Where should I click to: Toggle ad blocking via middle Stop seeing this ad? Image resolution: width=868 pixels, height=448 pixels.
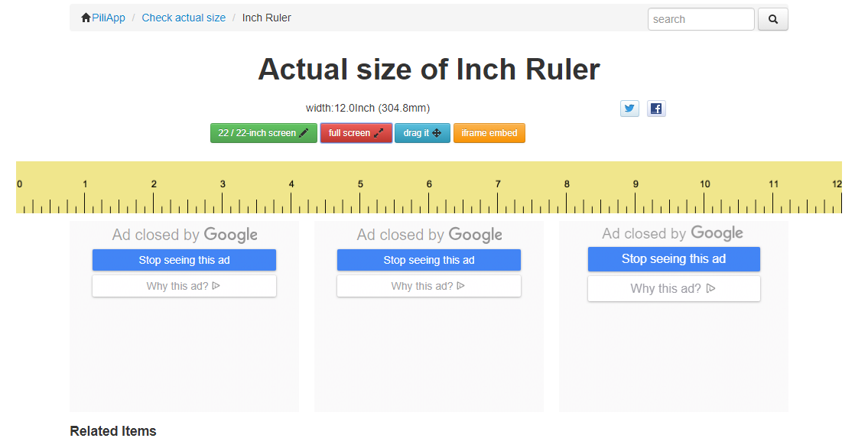point(428,260)
